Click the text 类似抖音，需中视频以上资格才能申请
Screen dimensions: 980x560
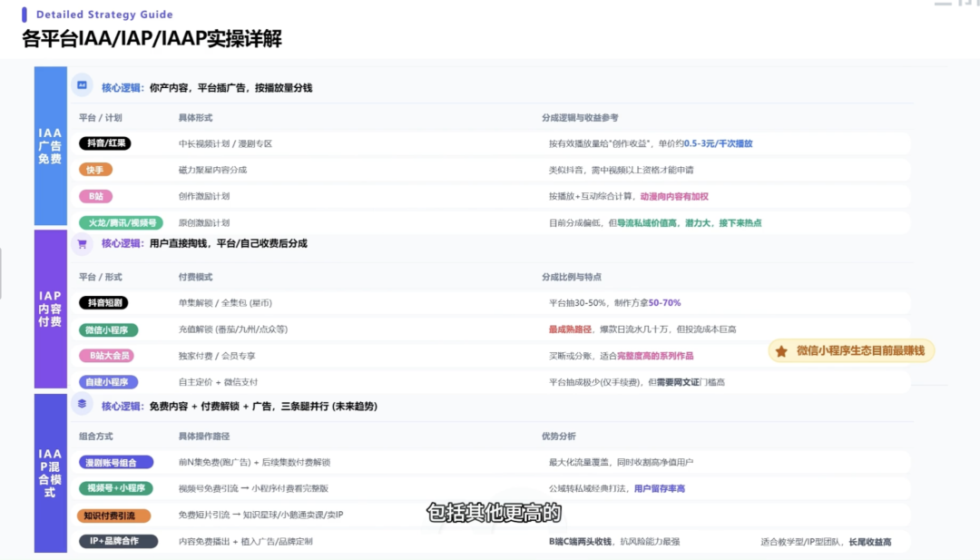pyautogui.click(x=621, y=170)
